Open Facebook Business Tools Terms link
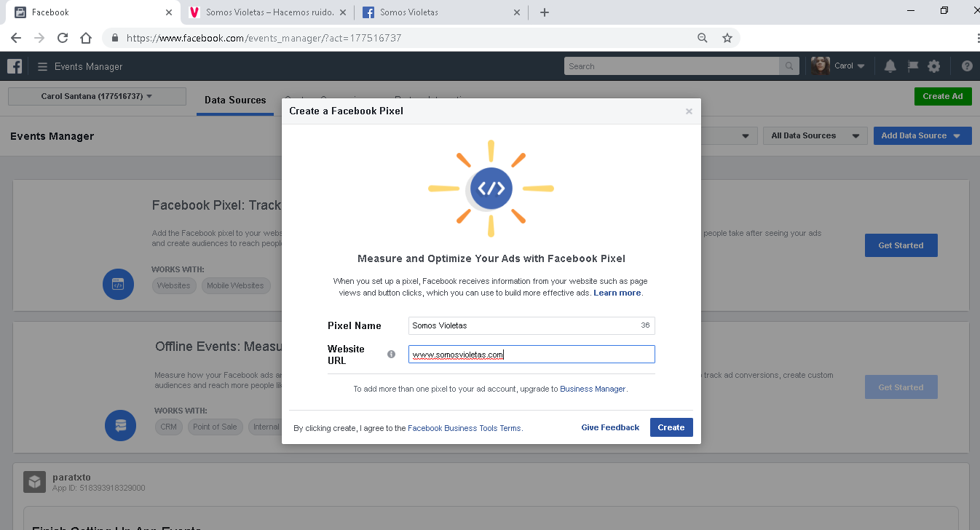This screenshot has width=980, height=530. pos(465,428)
